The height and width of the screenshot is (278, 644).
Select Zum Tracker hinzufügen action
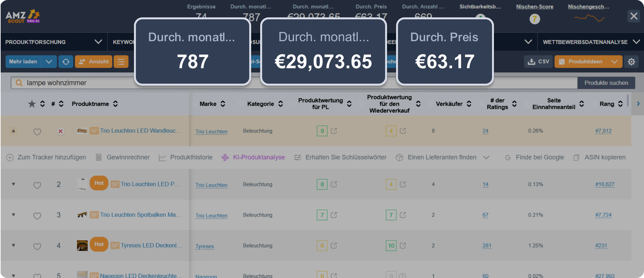(46, 157)
